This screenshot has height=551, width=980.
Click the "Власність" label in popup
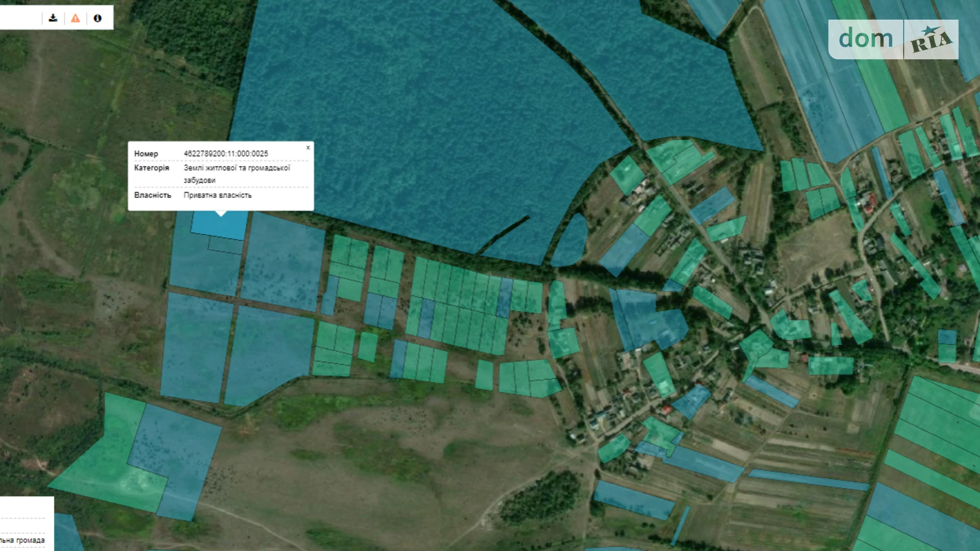click(153, 195)
